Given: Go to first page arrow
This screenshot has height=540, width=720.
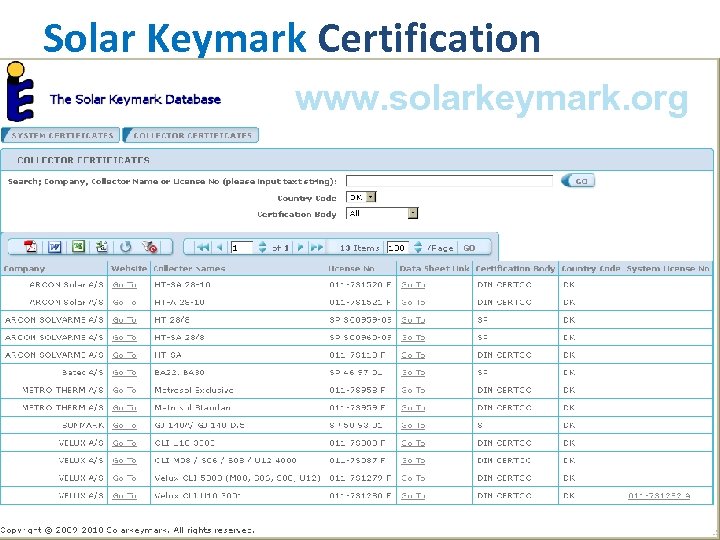Looking at the screenshot, I should tap(202, 246).
